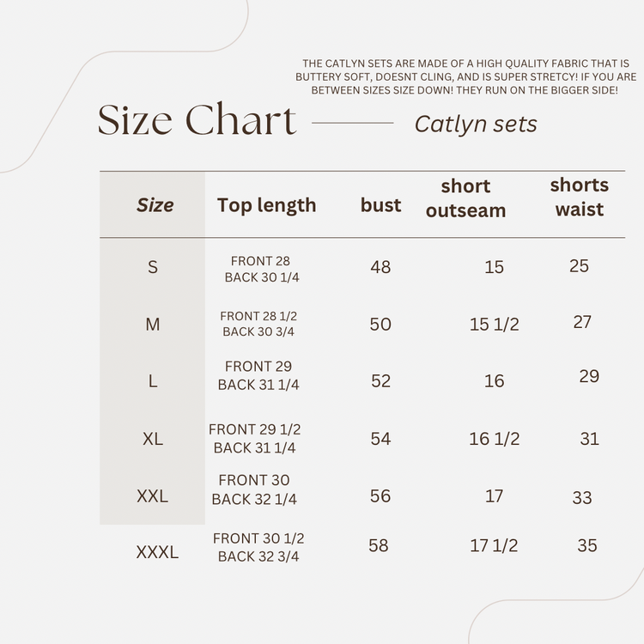
Task: Click the top length FRONT 29 cell
Action: [x=258, y=375]
